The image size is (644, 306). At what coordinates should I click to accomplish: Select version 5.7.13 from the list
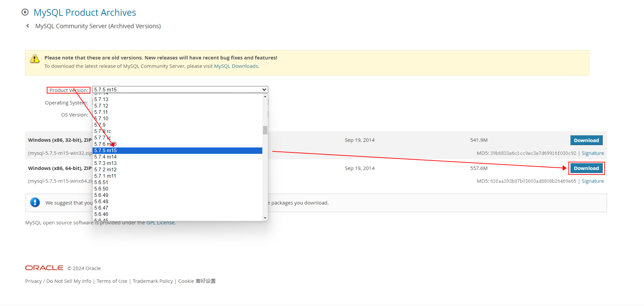pos(177,99)
